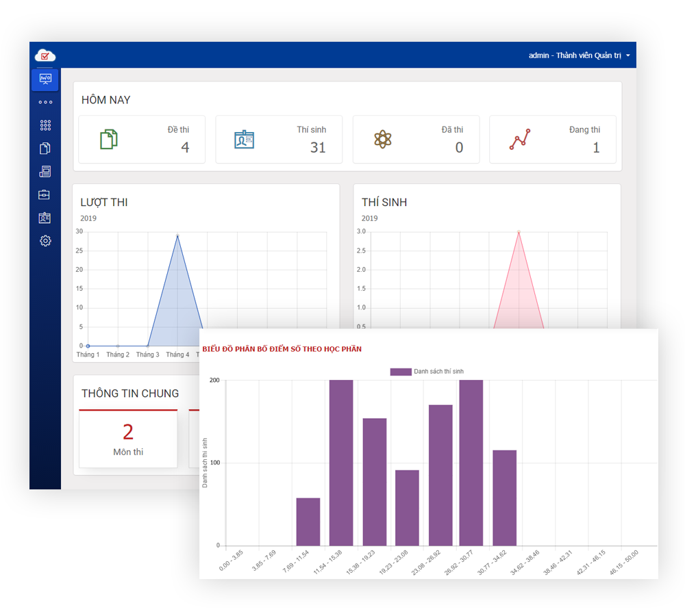Click the histogram title BIỂU ĐỒ PHÂN BỐ ĐIỂM SỐ
Screen dimensions: 685x616
(282, 349)
